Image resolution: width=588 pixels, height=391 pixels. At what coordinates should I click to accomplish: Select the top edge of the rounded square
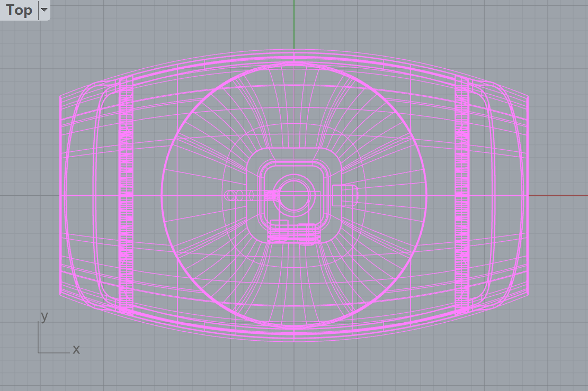tap(293, 148)
